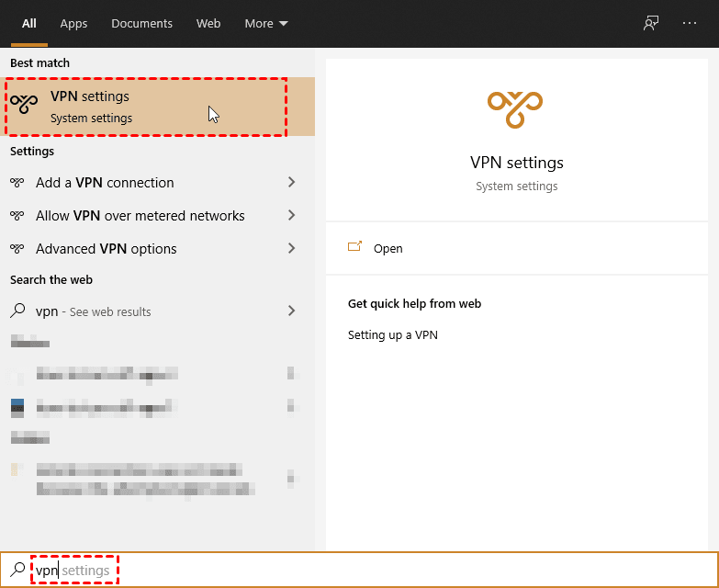Screen dimensions: 719x588
Task: Click the VPN icon beside Add a VPN connection
Action: [x=17, y=183]
